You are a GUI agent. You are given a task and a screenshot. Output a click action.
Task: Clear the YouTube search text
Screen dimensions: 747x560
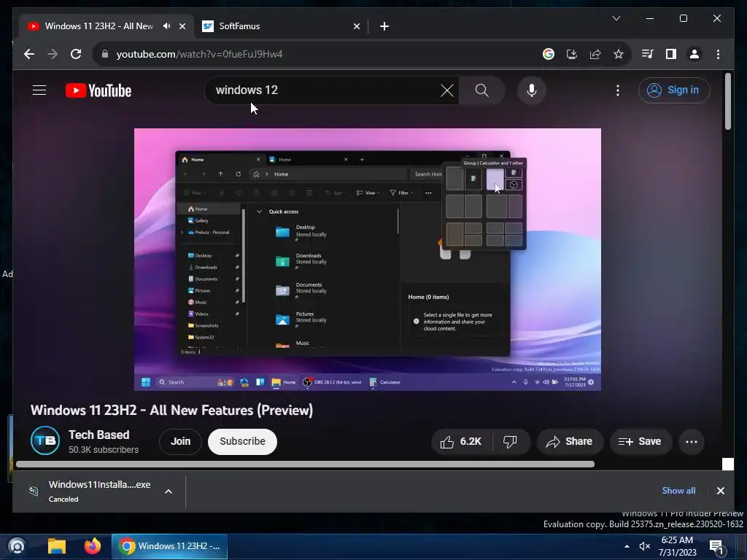(447, 90)
